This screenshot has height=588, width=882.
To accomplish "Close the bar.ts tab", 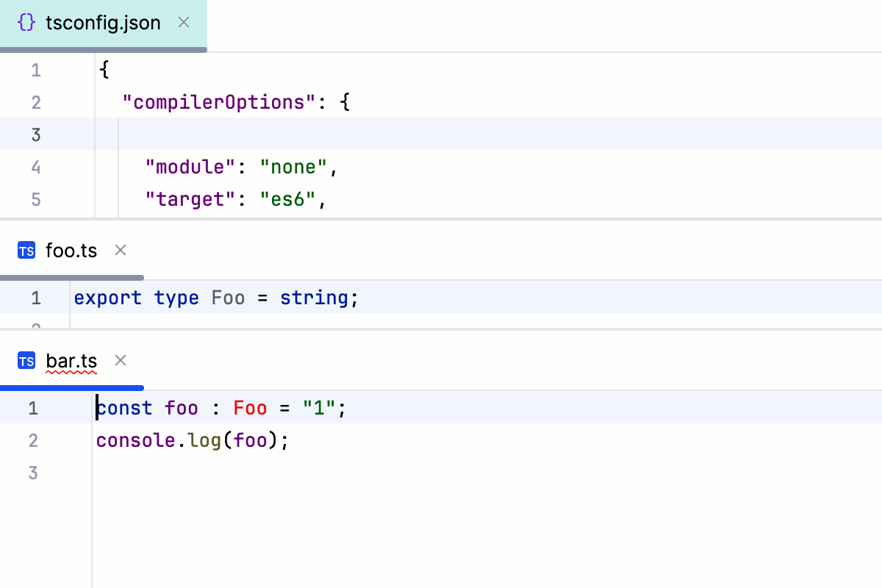I will click(x=120, y=361).
